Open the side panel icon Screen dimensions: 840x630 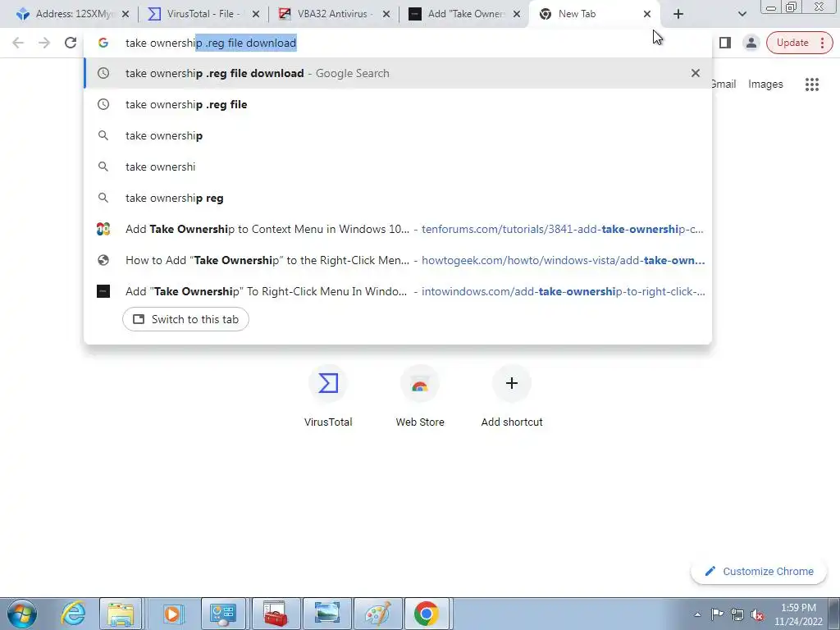click(x=725, y=43)
